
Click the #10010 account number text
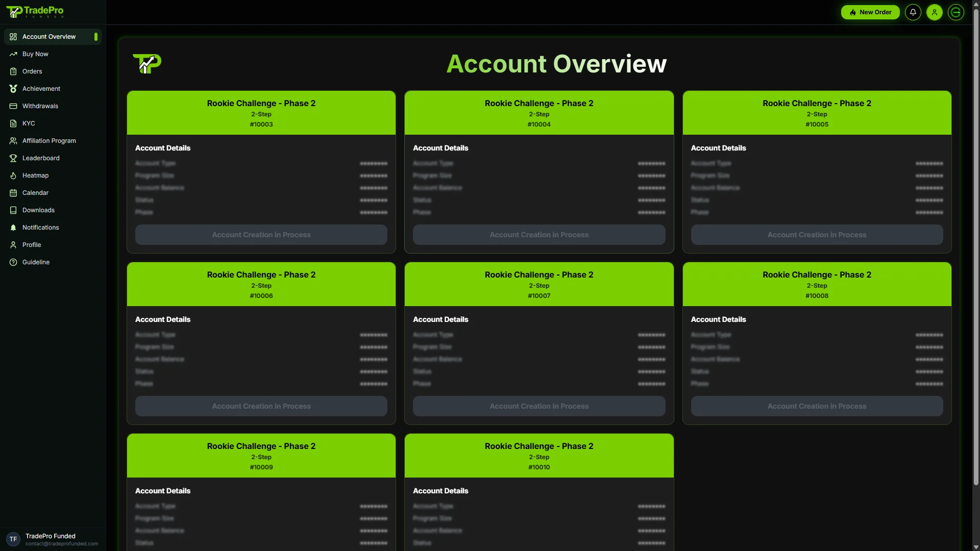coord(539,467)
